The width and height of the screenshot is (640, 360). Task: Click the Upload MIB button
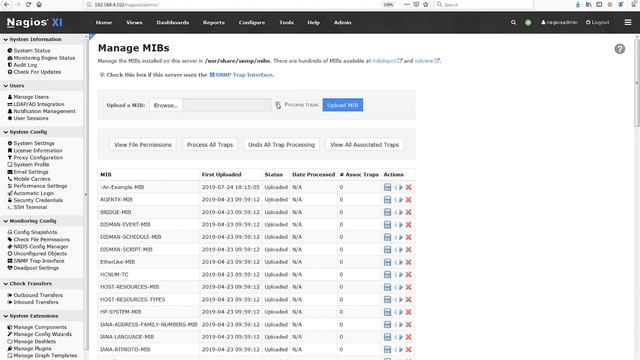point(342,105)
